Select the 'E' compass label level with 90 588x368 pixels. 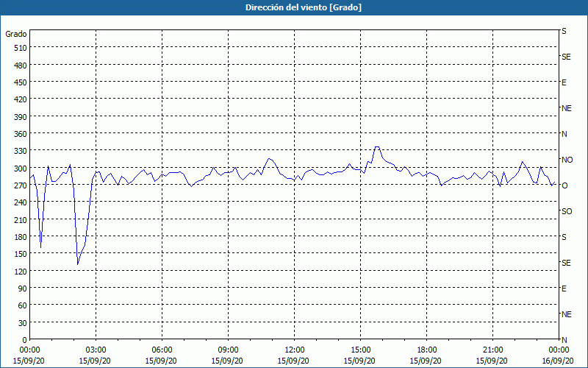point(564,289)
